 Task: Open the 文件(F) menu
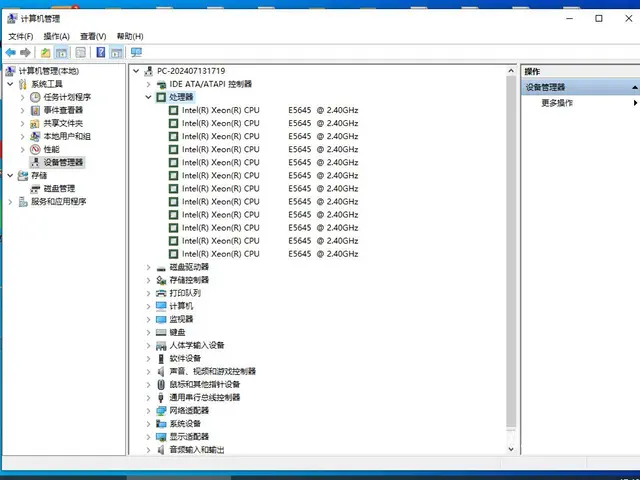pyautogui.click(x=21, y=36)
